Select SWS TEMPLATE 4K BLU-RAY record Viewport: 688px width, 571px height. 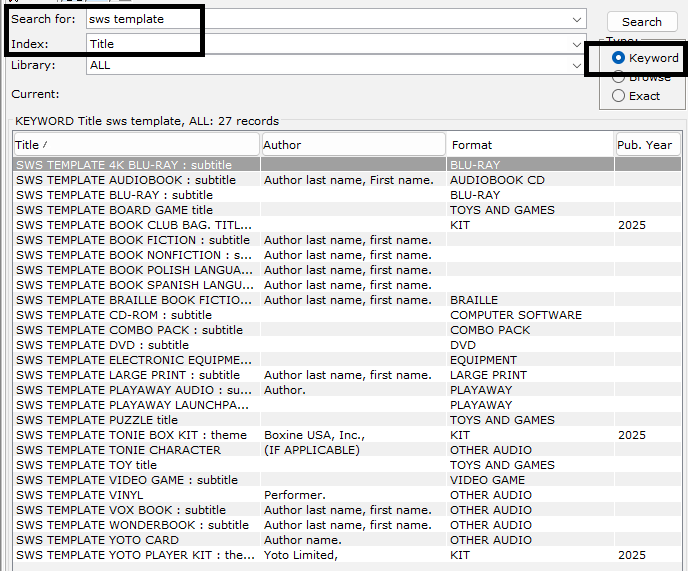[123, 165]
